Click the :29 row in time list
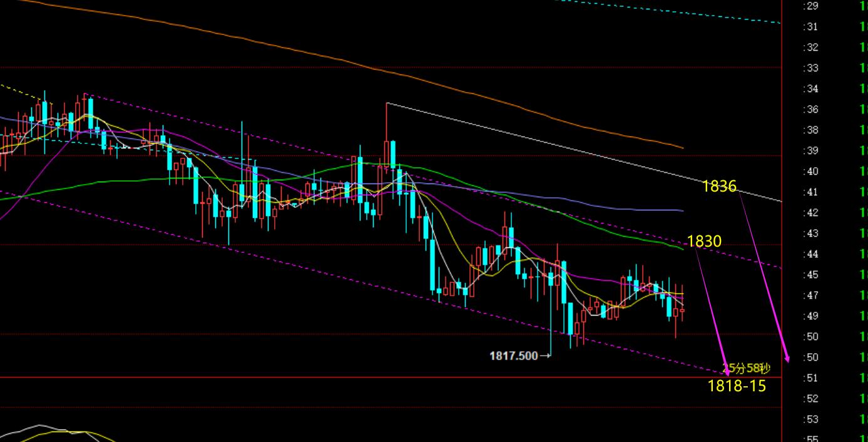Screen dimensions: 868x442 click(810, 6)
